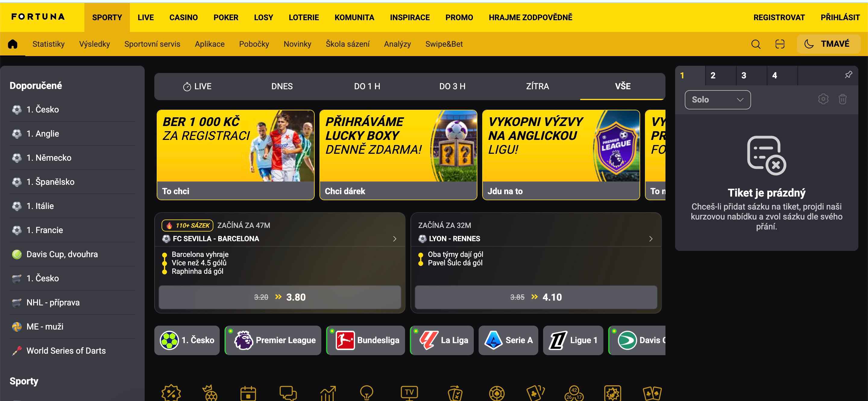
Task: Open the casino chip icon
Action: pyautogui.click(x=497, y=393)
